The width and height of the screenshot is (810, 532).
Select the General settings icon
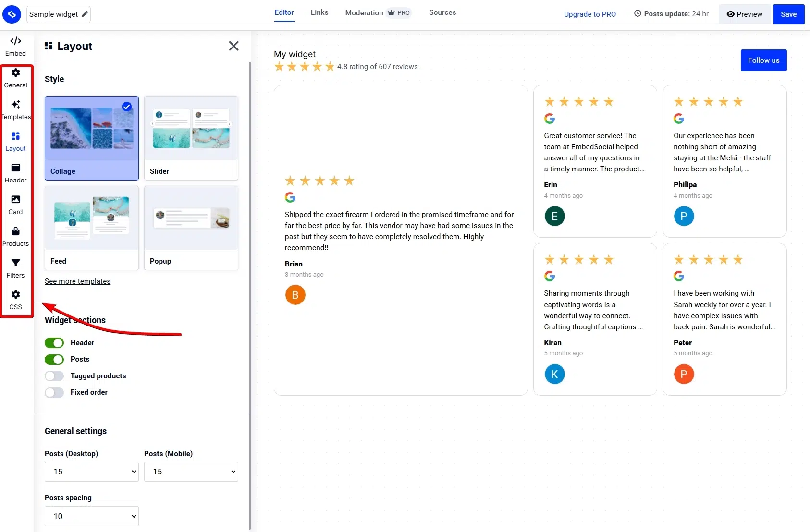[x=15, y=77]
